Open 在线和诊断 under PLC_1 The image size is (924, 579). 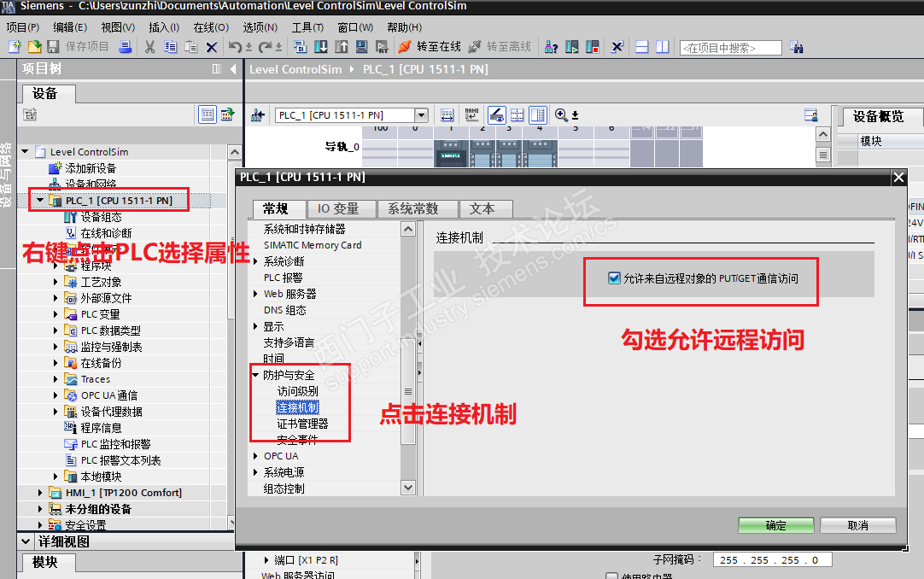point(106,233)
